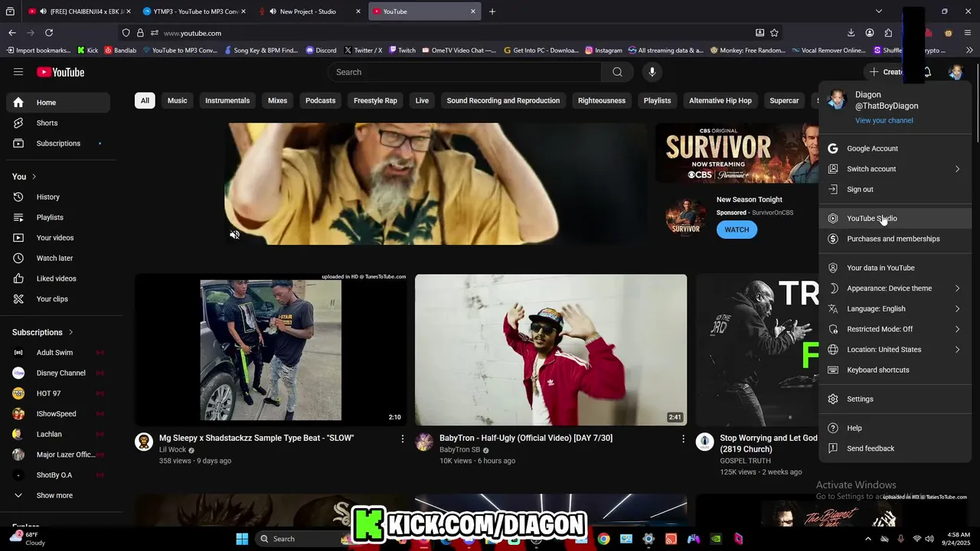Open Your data in YouTube
The image size is (980, 551).
tap(895, 268)
